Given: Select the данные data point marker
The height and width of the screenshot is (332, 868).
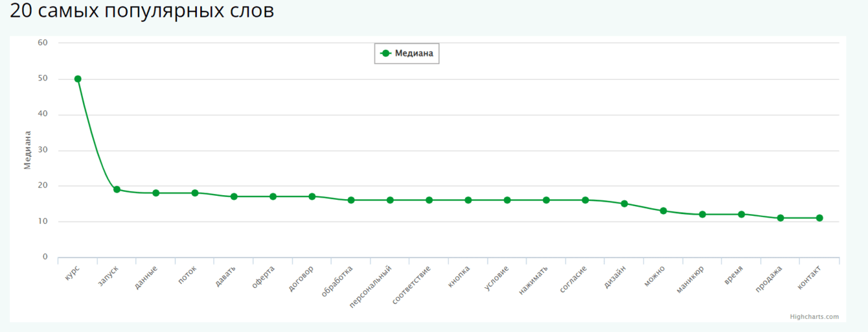Looking at the screenshot, I should [x=156, y=193].
